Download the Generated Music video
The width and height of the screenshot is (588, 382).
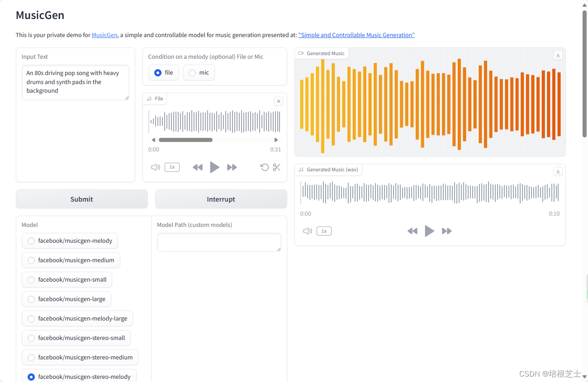click(558, 55)
